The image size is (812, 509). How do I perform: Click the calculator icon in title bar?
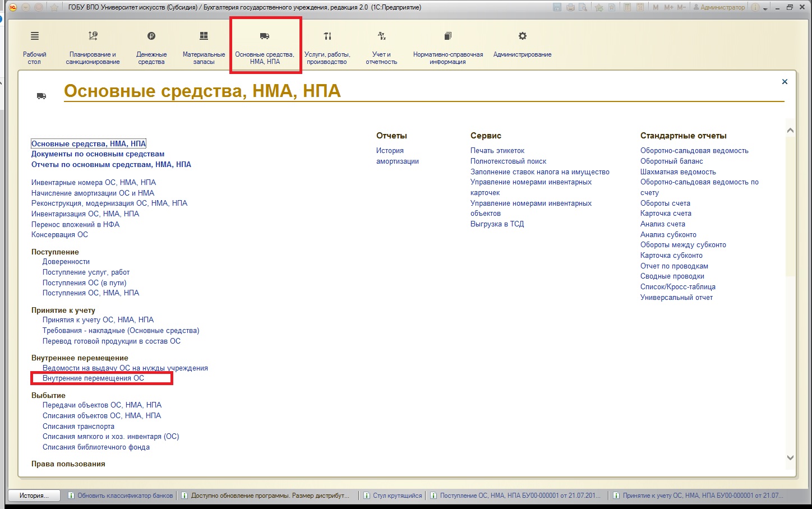pyautogui.click(x=626, y=7)
